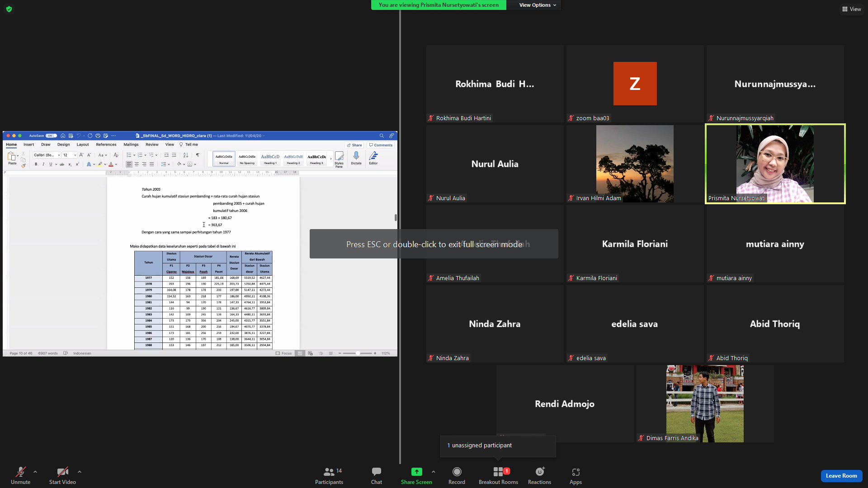Start recording with the Record button
The height and width of the screenshot is (488, 868).
[457, 475]
